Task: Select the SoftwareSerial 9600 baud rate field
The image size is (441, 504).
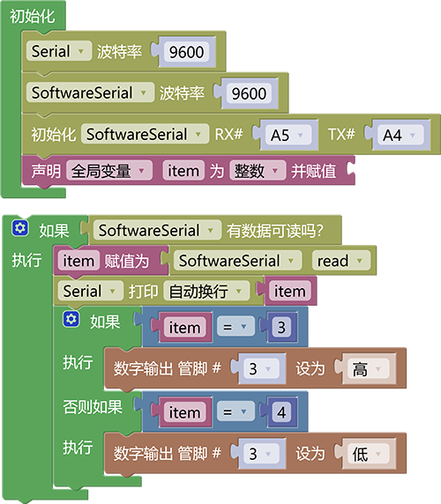Action: [249, 93]
